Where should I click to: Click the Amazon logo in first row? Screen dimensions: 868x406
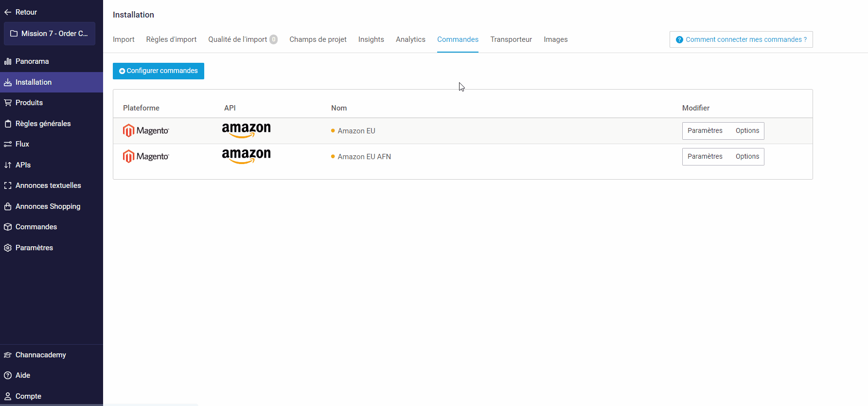246,130
